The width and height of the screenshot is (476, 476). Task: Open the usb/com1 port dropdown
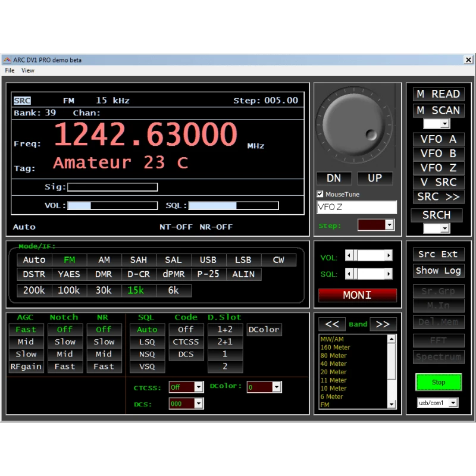click(x=453, y=403)
